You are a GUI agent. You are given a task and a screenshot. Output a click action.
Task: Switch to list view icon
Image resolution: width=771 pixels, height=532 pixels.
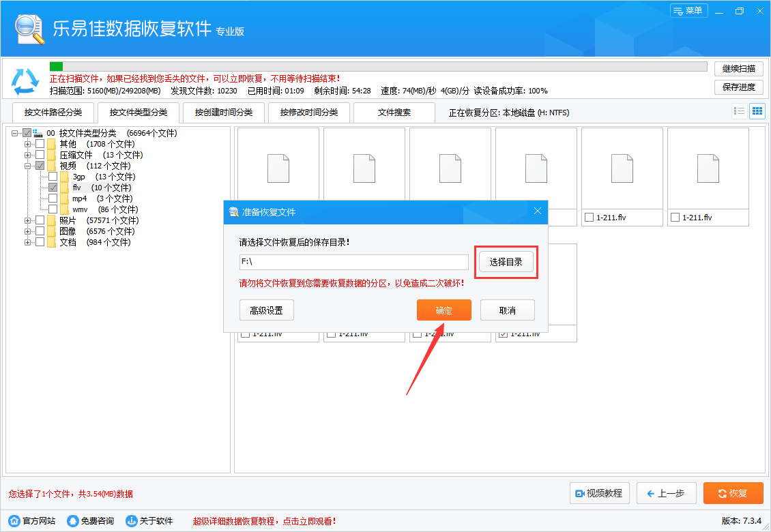[740, 110]
